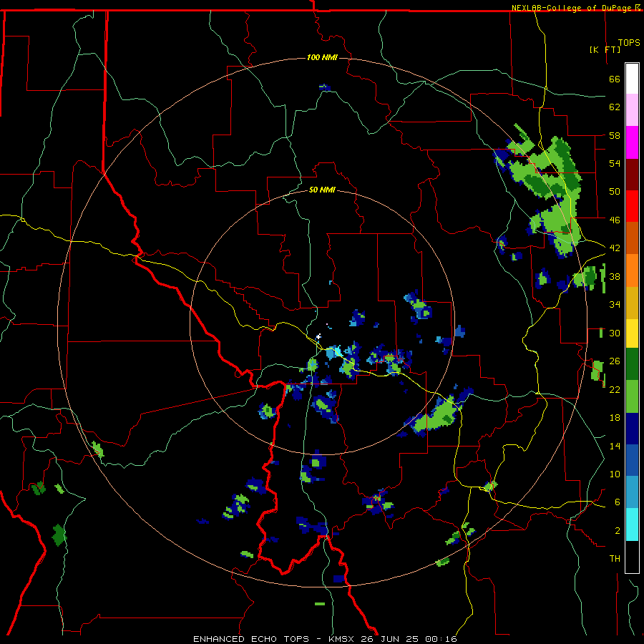This screenshot has height=644, width=644.
Task: Click the navy legend swatch near 18
Action: tap(632, 429)
